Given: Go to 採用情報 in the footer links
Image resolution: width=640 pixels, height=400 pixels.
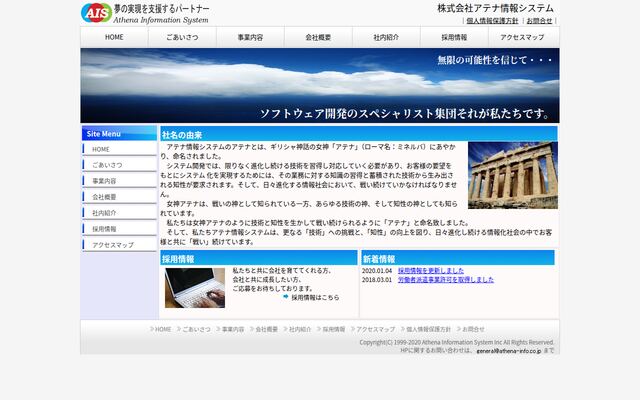Looking at the screenshot, I should 334,329.
